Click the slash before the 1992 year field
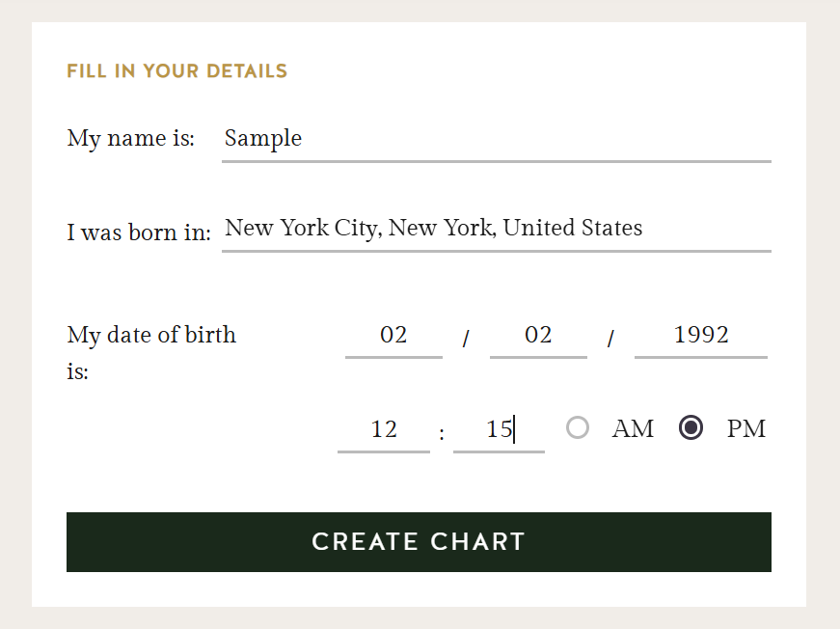 click(x=610, y=338)
